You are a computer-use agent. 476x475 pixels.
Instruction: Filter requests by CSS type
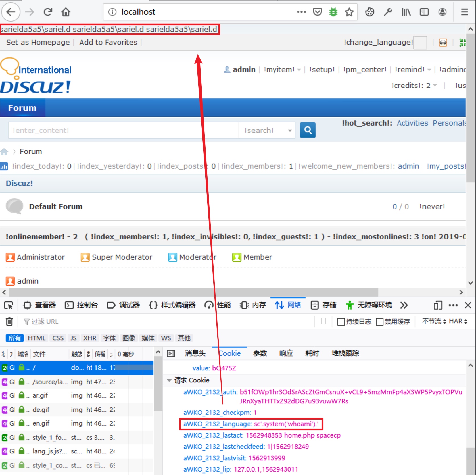(x=58, y=338)
